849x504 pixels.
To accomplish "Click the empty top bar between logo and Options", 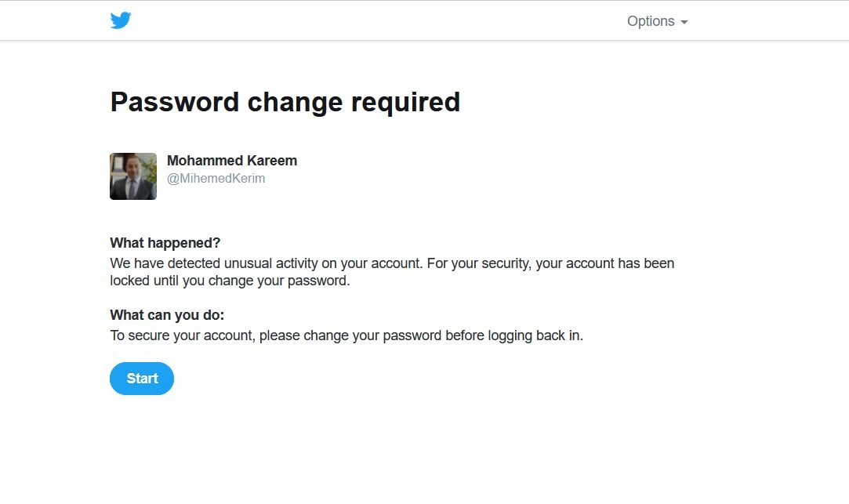I will tap(376, 21).
